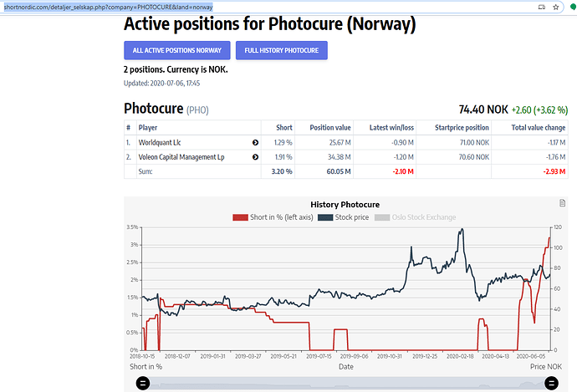The image size is (577, 392).
Task: Sort by the Short column header
Action: pyautogui.click(x=284, y=128)
